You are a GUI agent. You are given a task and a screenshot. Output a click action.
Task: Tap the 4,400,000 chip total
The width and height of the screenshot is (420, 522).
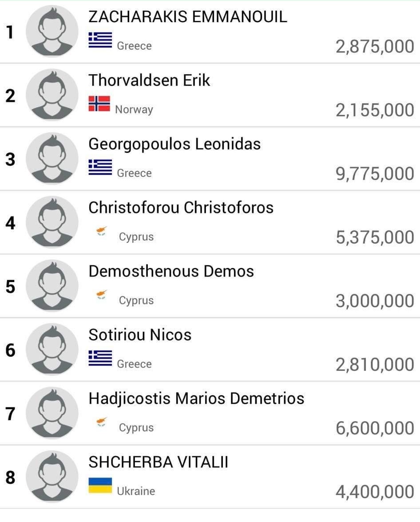coord(375,492)
